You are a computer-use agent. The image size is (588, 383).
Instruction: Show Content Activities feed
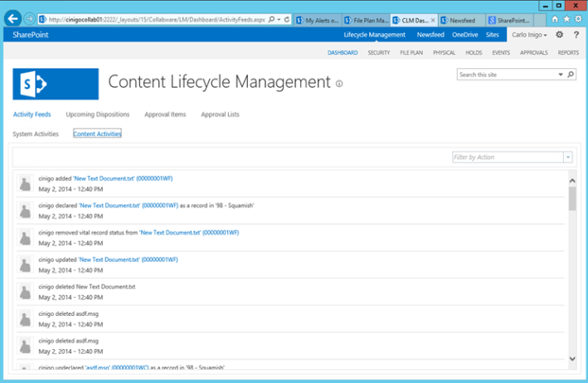(97, 133)
